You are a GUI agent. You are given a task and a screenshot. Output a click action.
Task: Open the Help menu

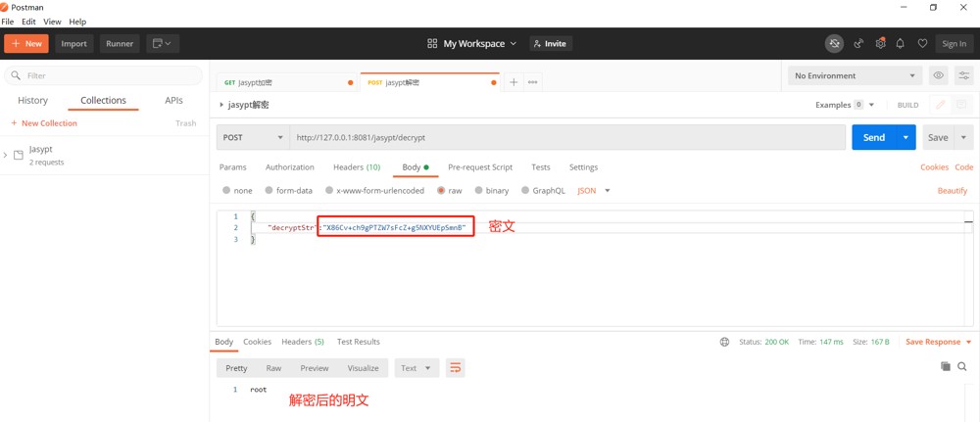pos(77,22)
